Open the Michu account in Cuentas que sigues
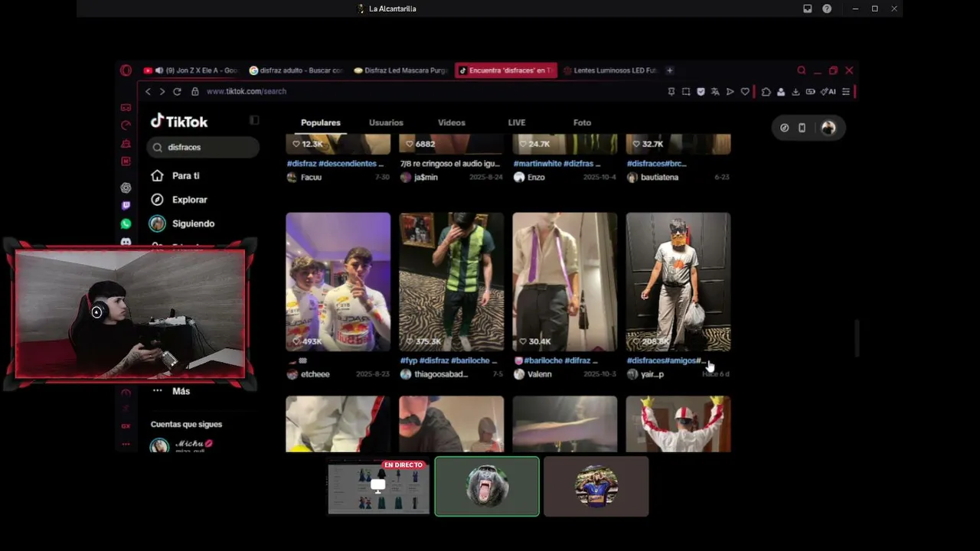Screen dimensions: 980x551 182,445
